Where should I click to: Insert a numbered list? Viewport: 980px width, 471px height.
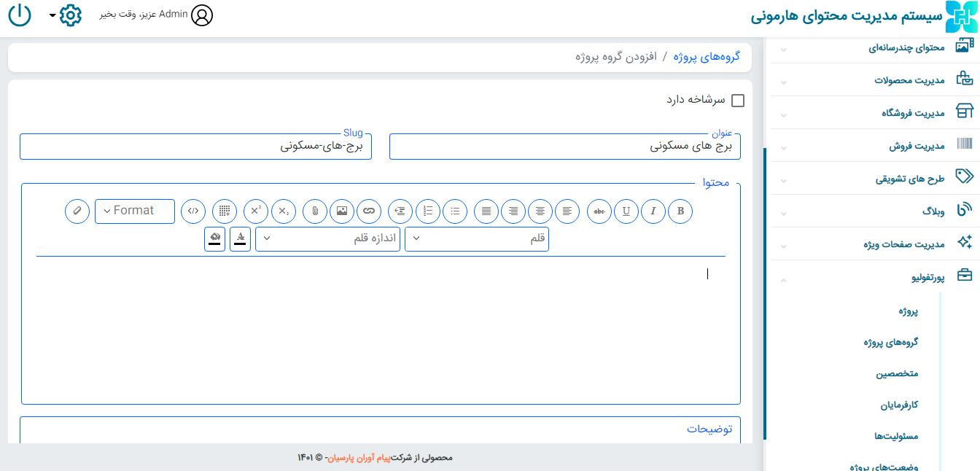click(x=428, y=211)
